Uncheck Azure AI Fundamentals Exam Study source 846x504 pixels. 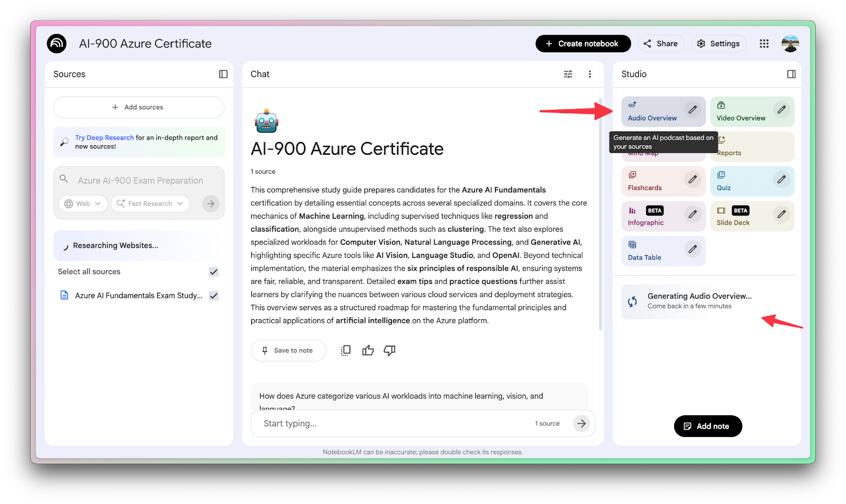coord(214,296)
